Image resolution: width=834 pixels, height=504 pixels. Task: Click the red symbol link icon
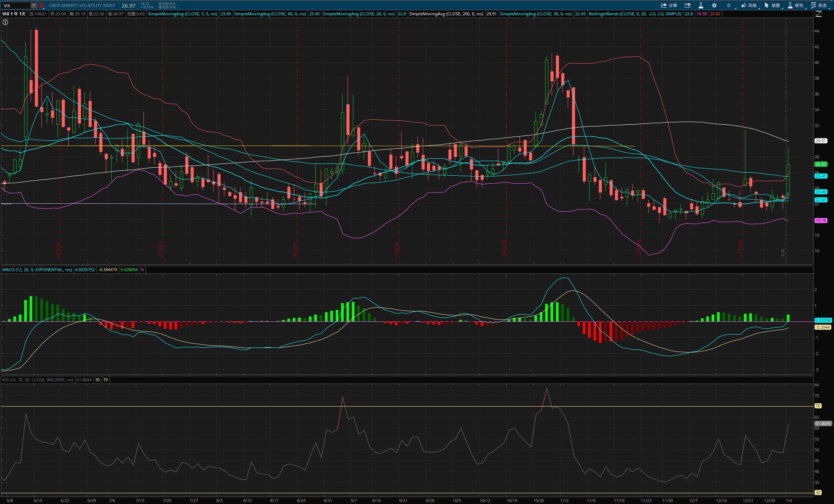point(41,5)
